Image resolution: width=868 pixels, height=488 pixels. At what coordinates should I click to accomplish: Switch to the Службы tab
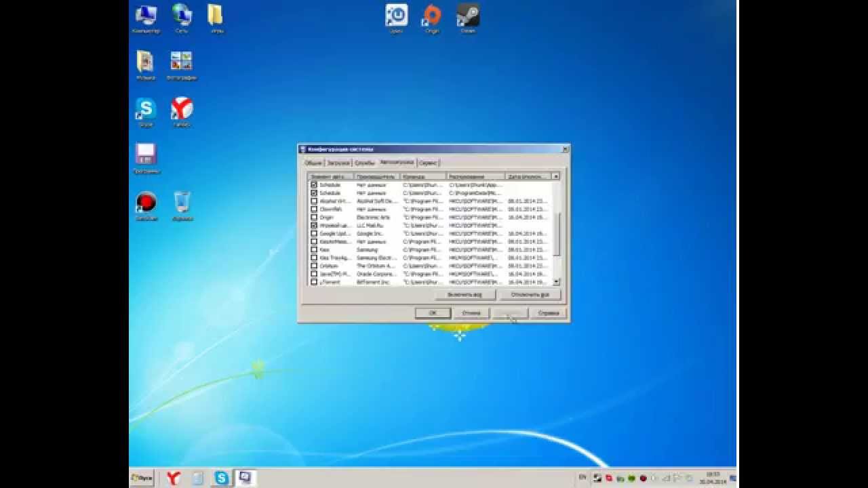[365, 163]
